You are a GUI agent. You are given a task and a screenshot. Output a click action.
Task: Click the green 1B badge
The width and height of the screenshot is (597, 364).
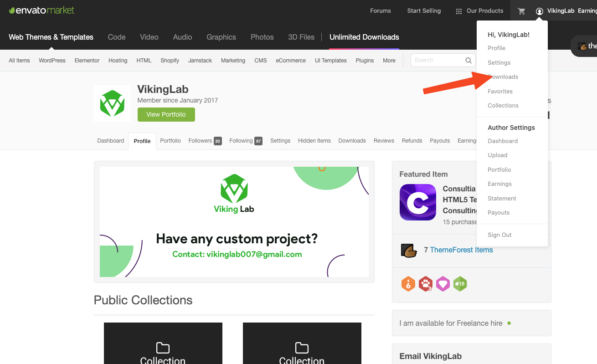point(460,284)
